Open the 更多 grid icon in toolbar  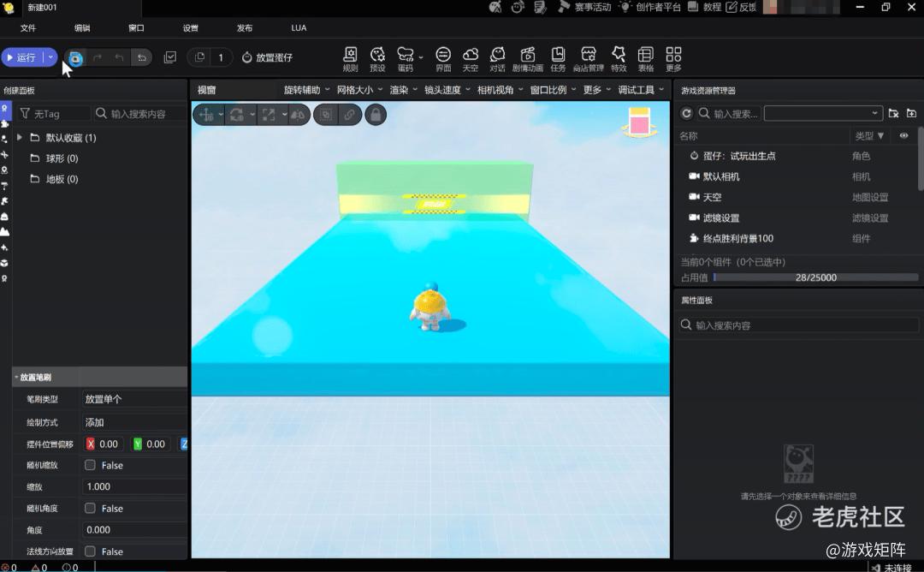673,60
